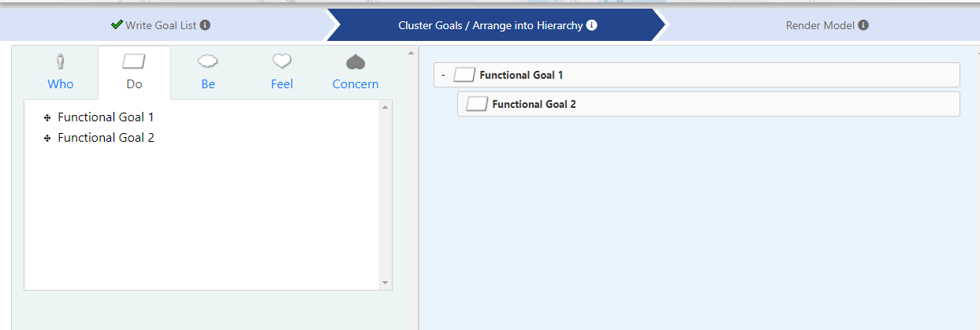980x330 pixels.
Task: Click the cloud icon above Be
Action: click(x=208, y=61)
